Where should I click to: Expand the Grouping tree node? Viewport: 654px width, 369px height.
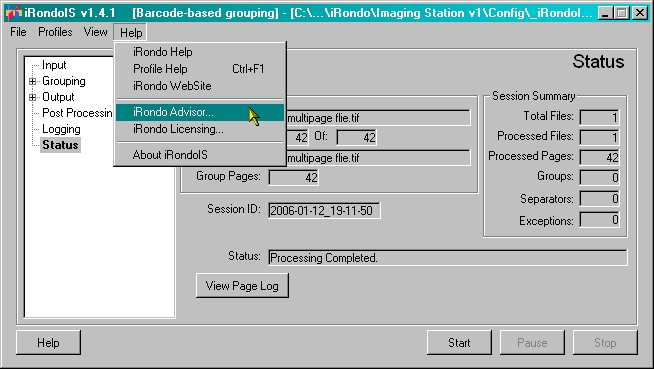coord(33,81)
